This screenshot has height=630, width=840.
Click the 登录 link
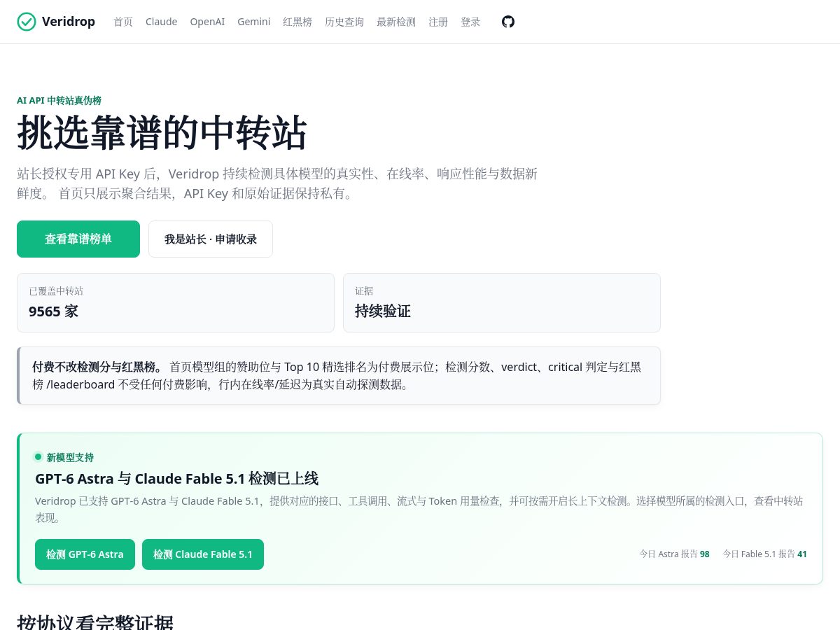470,22
